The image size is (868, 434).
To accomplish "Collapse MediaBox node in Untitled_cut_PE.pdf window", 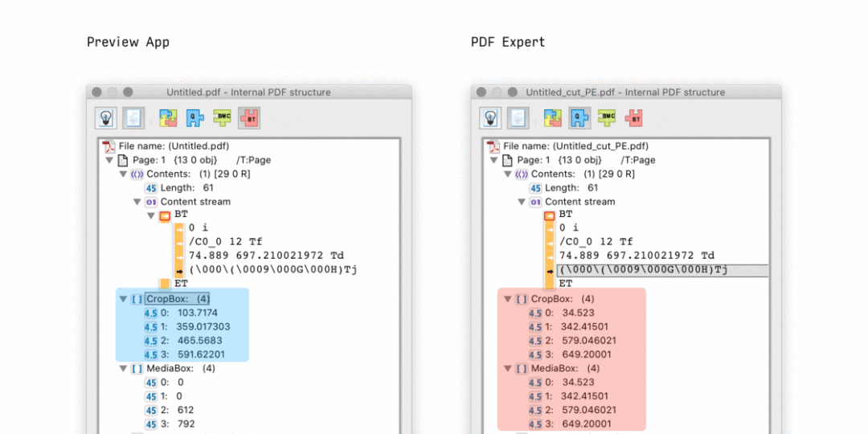I will [508, 368].
